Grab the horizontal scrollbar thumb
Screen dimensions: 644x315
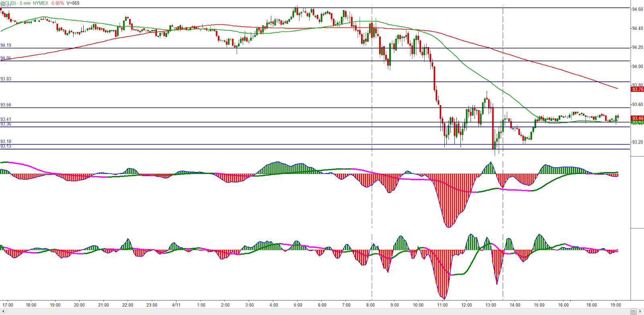(633, 311)
